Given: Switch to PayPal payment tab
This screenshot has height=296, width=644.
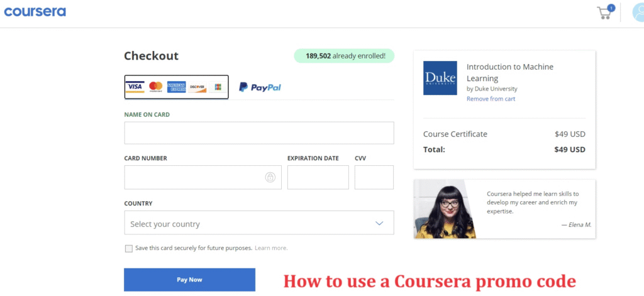Looking at the screenshot, I should pos(260,87).
